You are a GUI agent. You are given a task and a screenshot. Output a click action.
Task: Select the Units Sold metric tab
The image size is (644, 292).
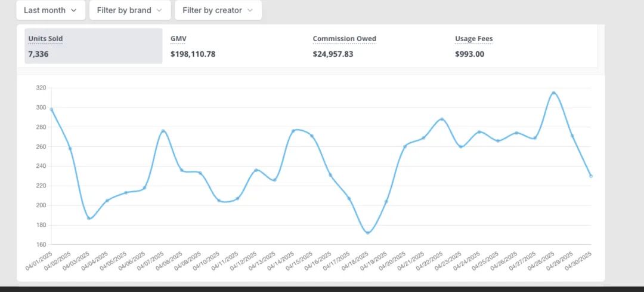(94, 46)
